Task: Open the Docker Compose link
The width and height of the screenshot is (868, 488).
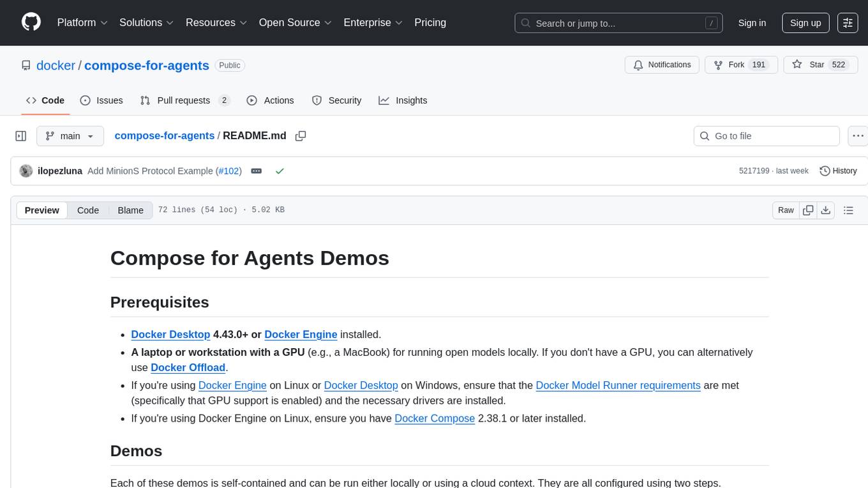Action: [435, 418]
